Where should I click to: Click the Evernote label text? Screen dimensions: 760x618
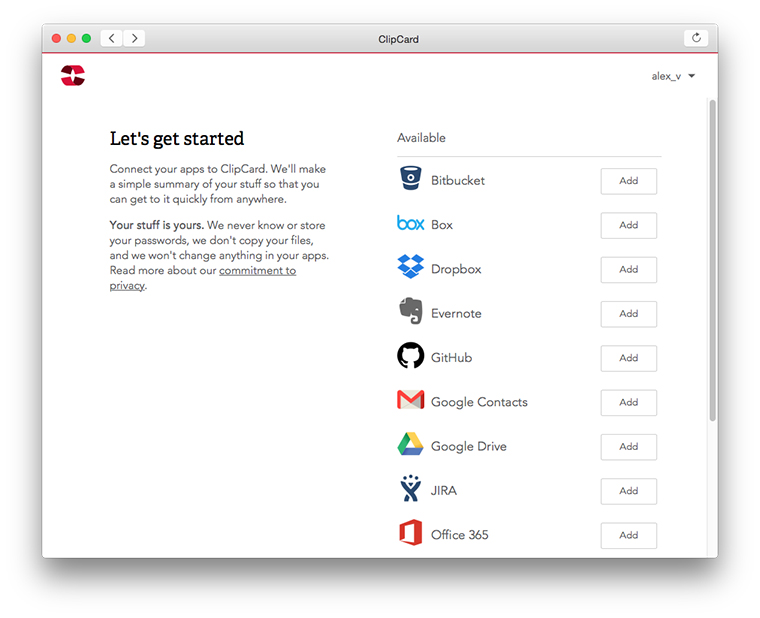[456, 314]
